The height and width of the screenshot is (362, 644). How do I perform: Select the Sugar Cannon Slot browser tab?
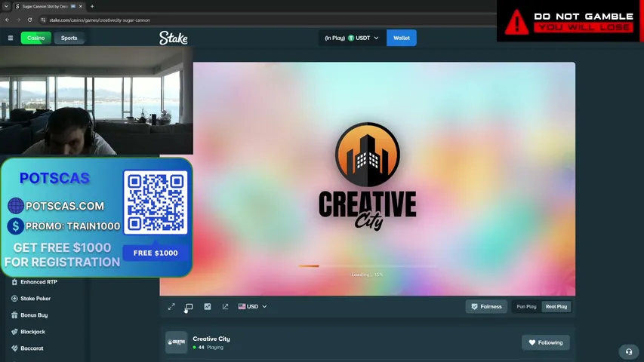pos(48,7)
